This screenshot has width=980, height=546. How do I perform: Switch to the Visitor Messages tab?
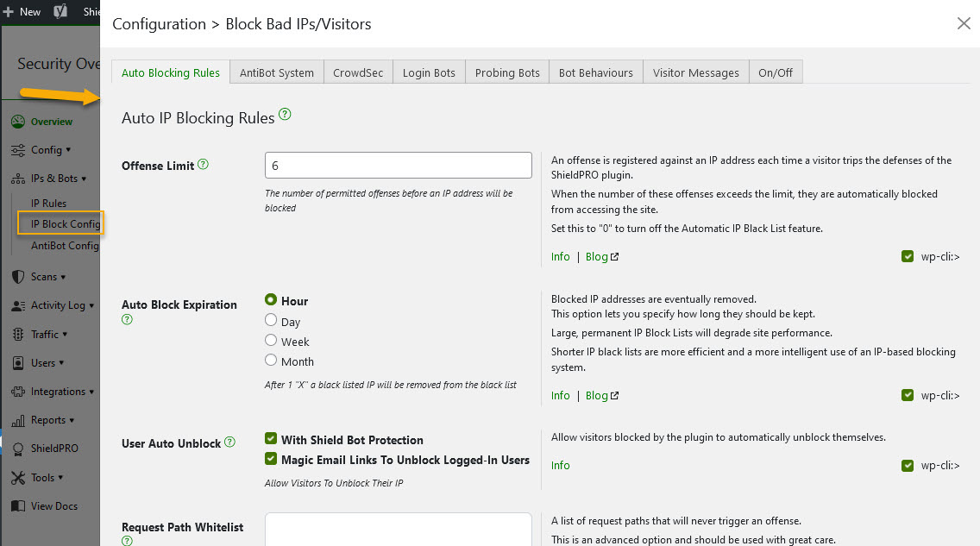tap(695, 72)
